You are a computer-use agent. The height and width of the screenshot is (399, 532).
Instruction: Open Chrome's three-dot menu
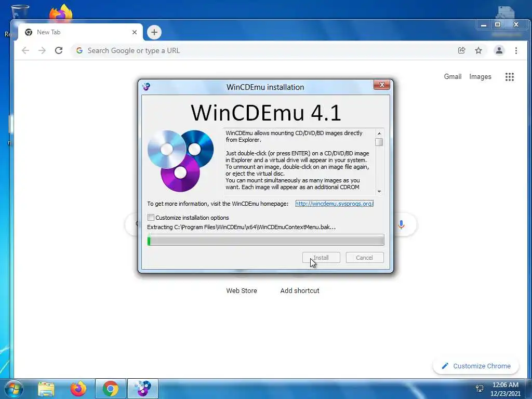tap(516, 50)
